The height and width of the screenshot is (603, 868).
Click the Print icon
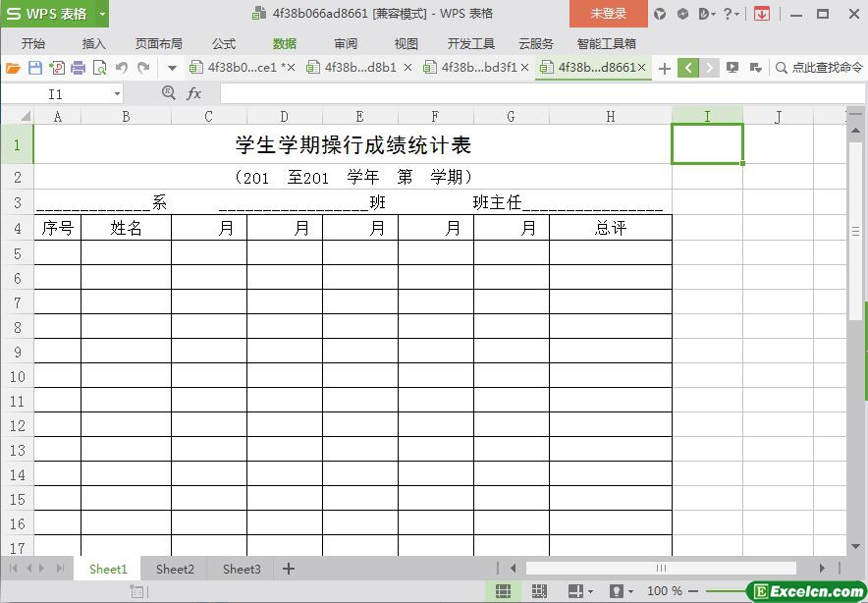click(x=78, y=68)
